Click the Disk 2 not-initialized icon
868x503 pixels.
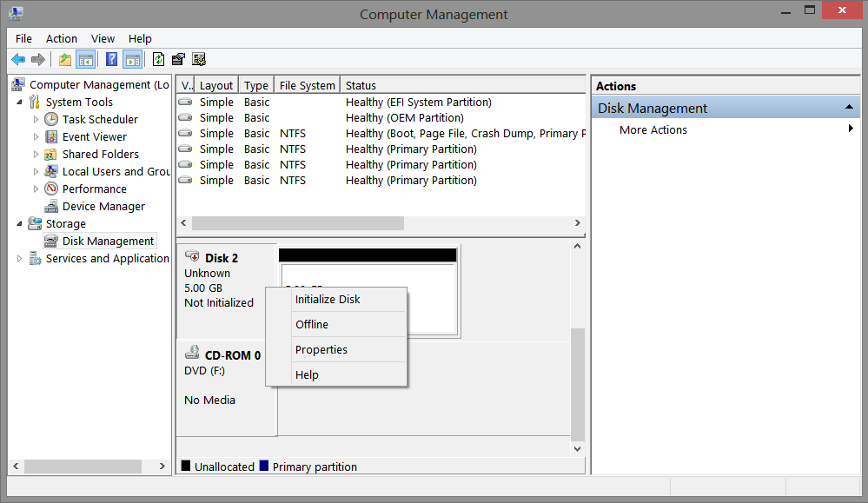coord(193,257)
